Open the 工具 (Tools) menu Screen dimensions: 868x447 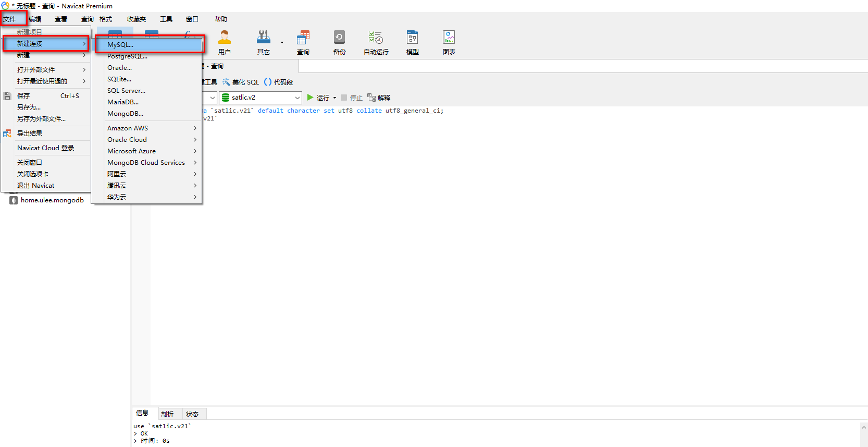166,19
